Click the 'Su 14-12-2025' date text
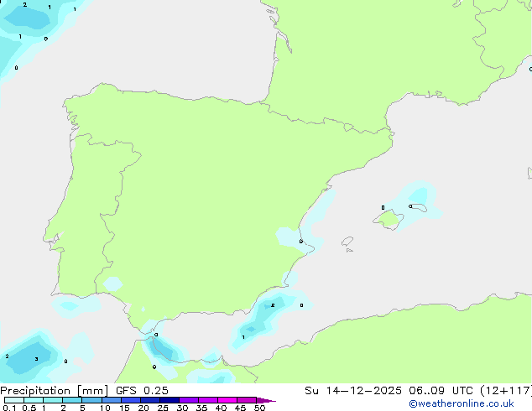 pos(353,391)
